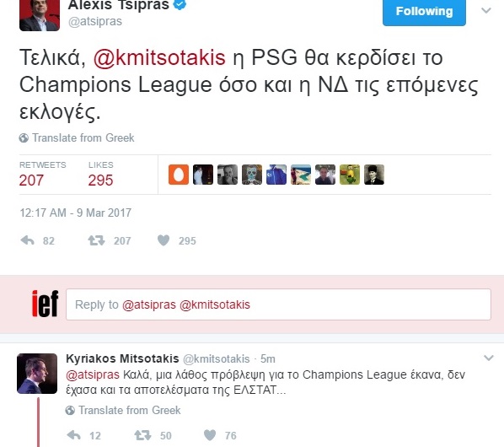Like the Mitsotakis reply with heart icon
Screen dimensions: 504x447
click(x=210, y=435)
